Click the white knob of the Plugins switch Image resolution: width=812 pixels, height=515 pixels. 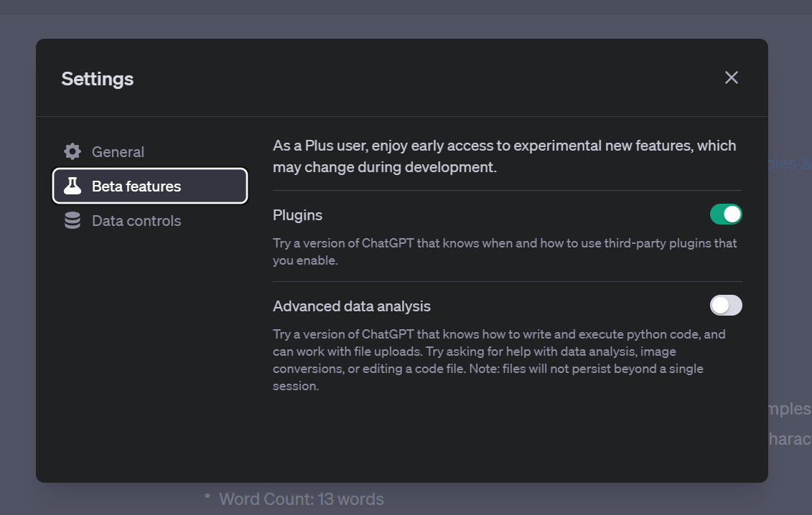pyautogui.click(x=732, y=214)
